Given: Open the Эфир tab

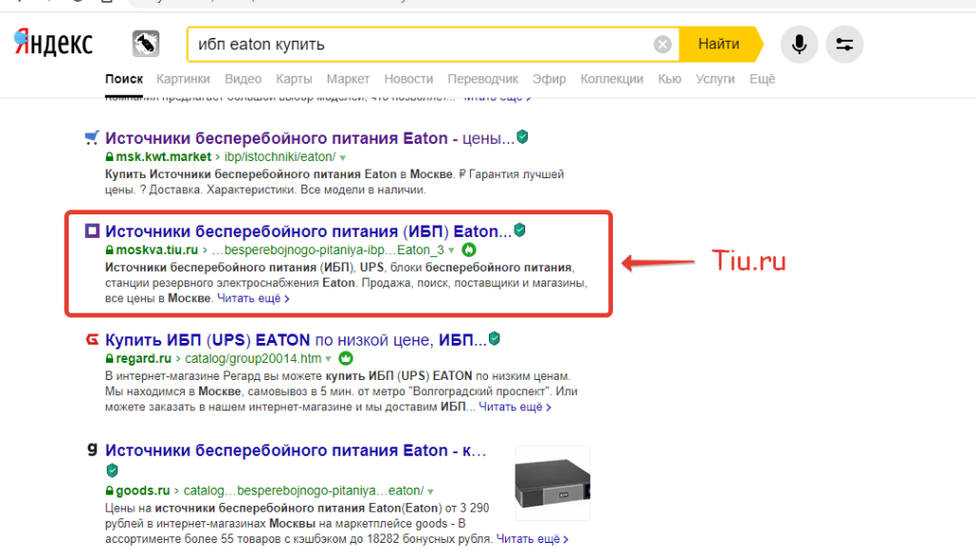Looking at the screenshot, I should click(x=549, y=79).
